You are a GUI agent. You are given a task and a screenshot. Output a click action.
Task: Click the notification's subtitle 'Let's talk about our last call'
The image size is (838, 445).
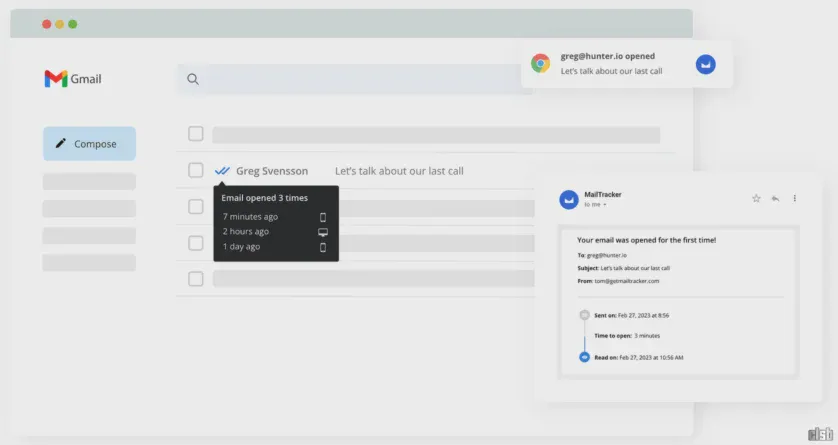click(611, 71)
